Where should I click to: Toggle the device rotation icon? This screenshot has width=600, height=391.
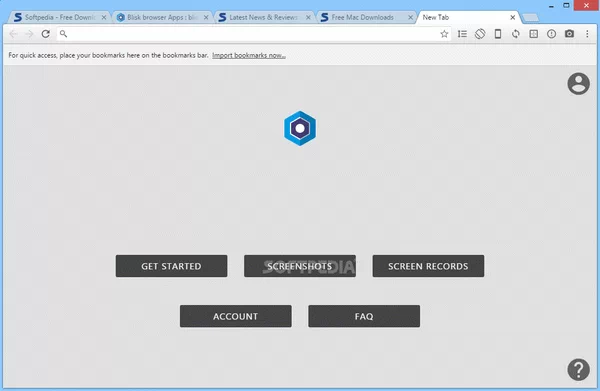[480, 34]
